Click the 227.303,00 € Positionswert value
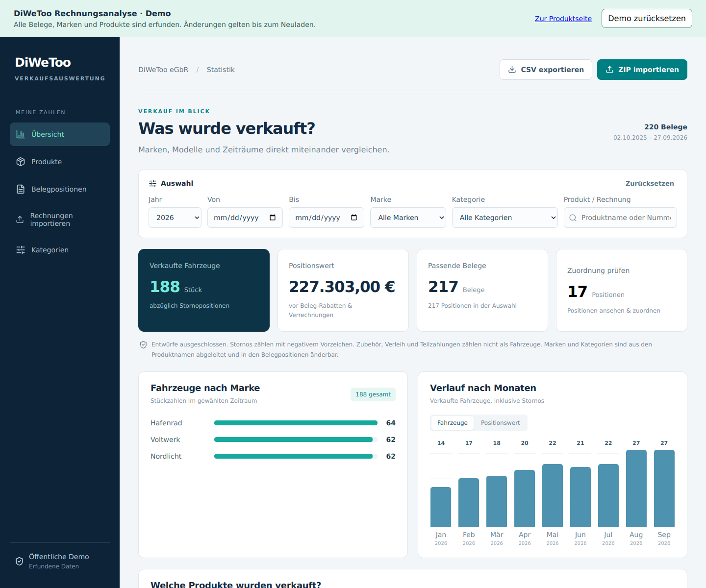This screenshot has height=588, width=706. pos(342,287)
